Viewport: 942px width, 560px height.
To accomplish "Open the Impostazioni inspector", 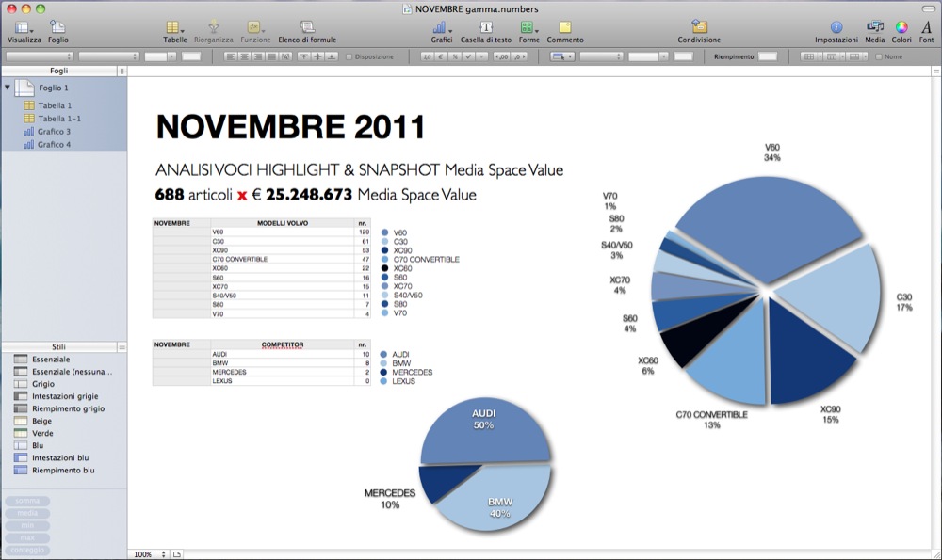I will pos(836,28).
